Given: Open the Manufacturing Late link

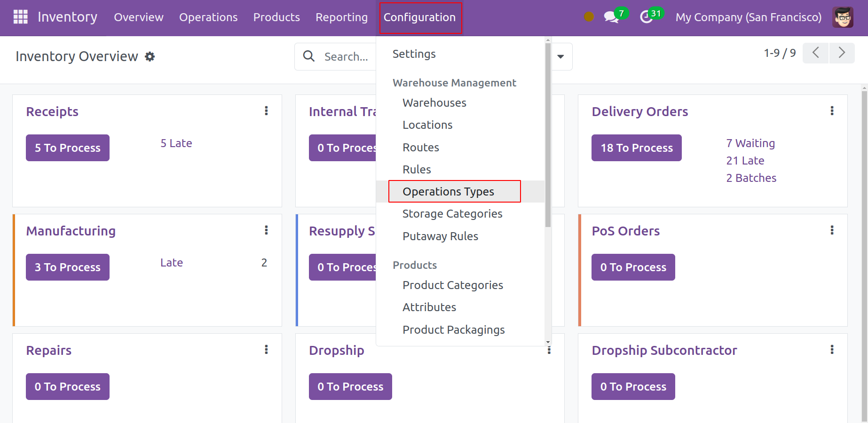Looking at the screenshot, I should 172,263.
